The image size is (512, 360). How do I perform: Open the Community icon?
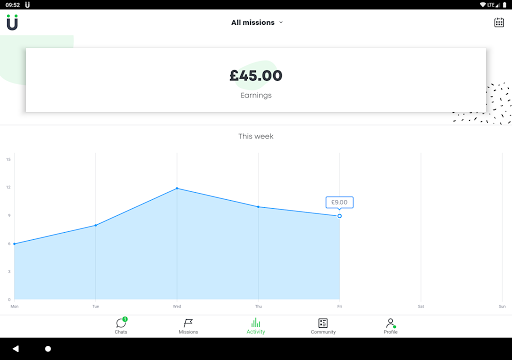[323, 325]
